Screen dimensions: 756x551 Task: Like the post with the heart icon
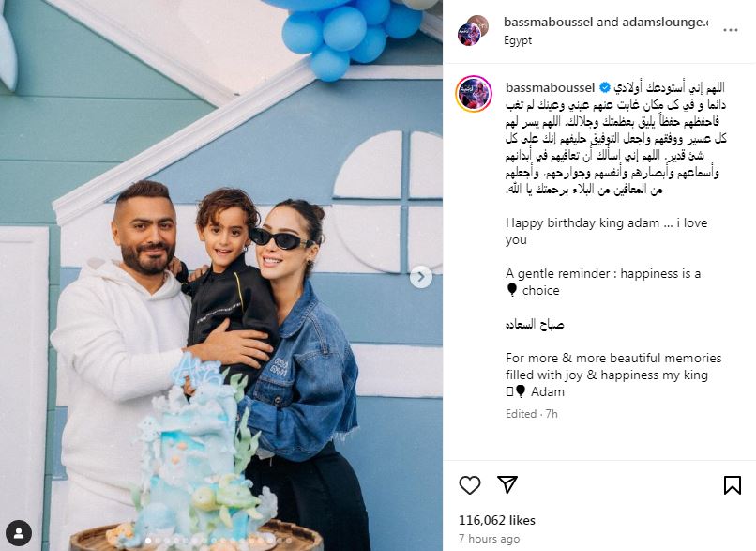[x=470, y=485]
